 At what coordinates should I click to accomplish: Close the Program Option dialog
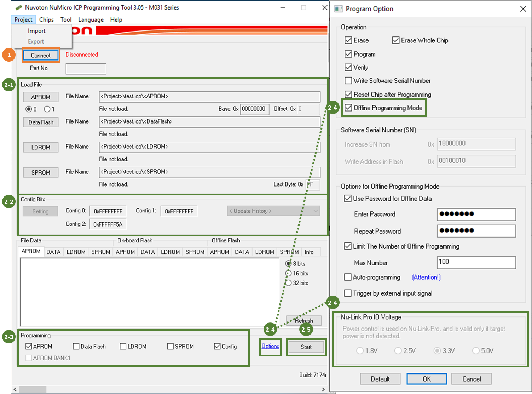[x=523, y=9]
